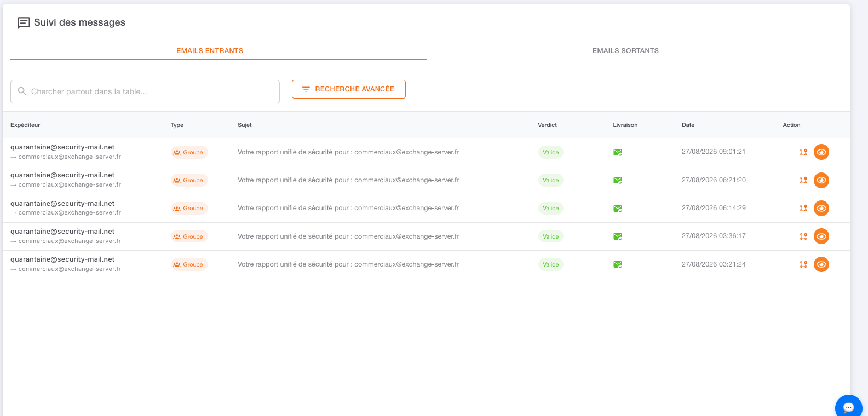
Task: Select date 27/08/2026 03:36:17
Action: click(x=714, y=236)
